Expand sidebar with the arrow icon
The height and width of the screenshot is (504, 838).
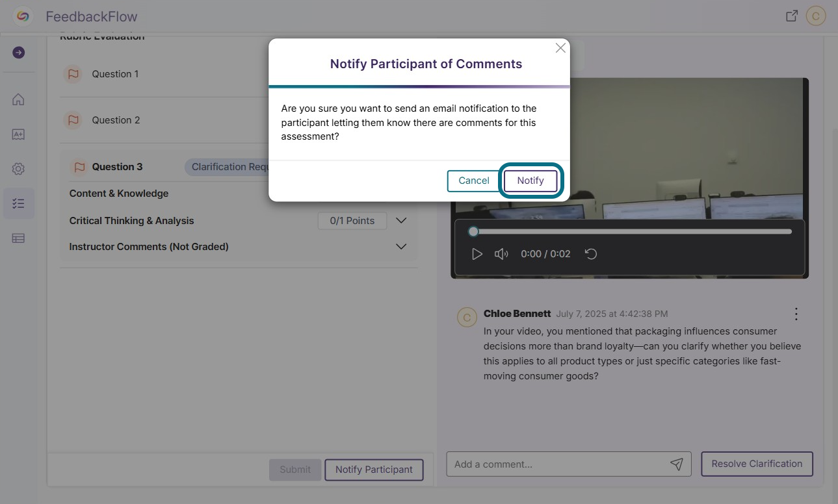click(19, 53)
